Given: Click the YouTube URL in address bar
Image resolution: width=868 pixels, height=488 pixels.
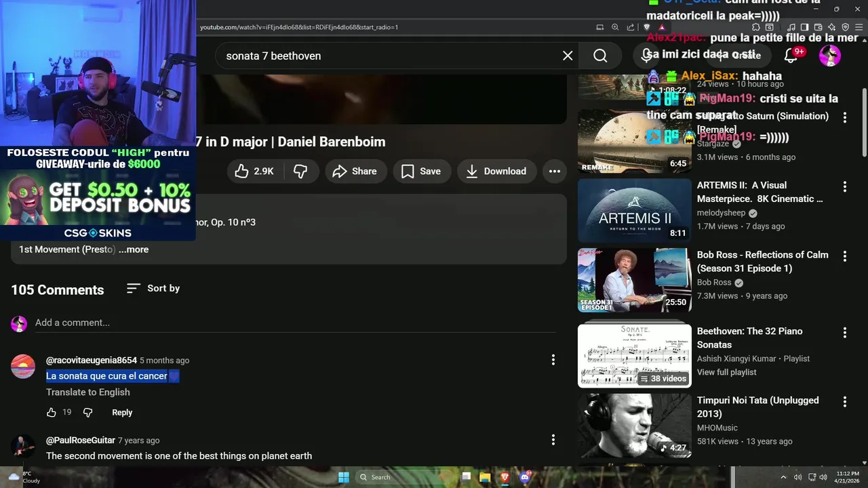Looking at the screenshot, I should pos(299,27).
